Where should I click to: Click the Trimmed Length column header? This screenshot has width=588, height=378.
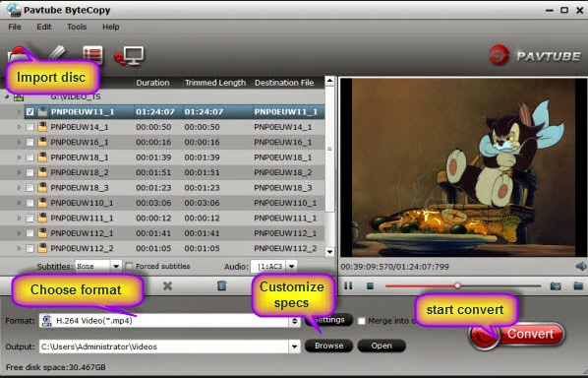tap(215, 83)
